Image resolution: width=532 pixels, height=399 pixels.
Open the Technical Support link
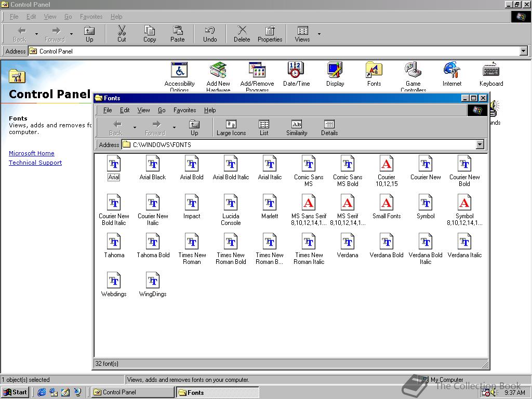click(x=35, y=163)
